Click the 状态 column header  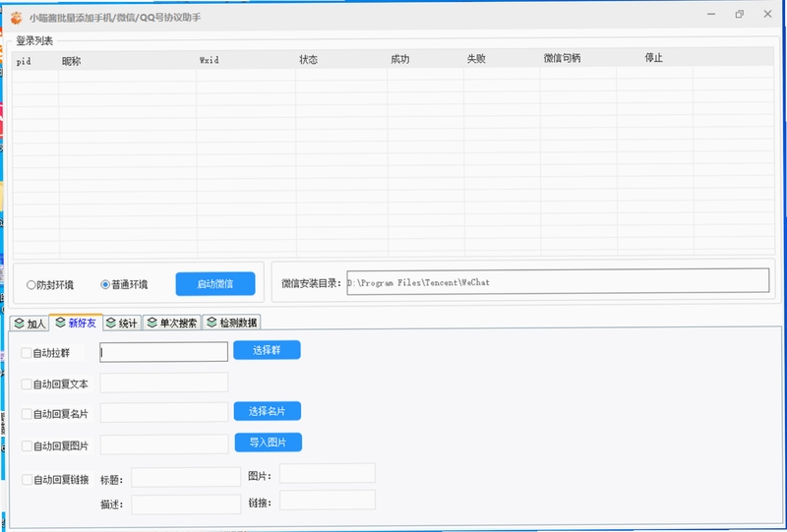click(x=308, y=60)
